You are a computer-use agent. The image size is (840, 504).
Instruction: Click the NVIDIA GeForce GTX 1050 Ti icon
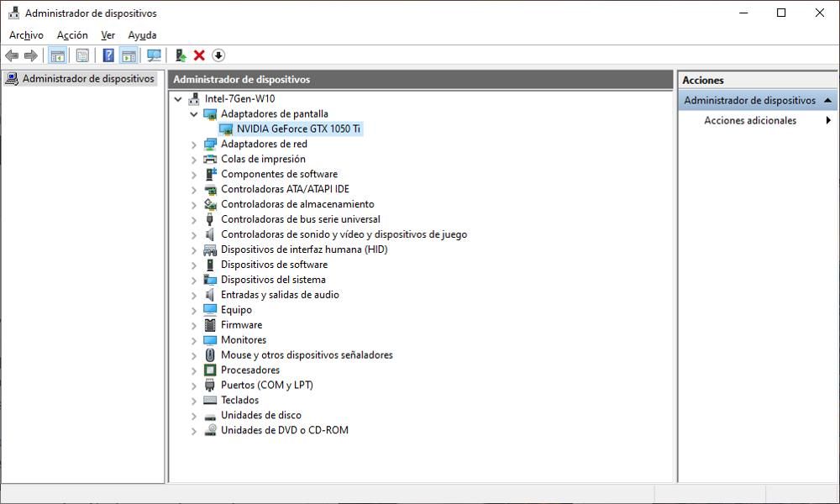(x=226, y=129)
